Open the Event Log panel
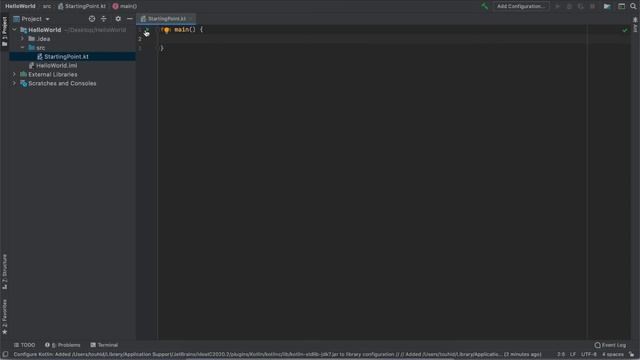Viewport: 640px width, 360px height. (610, 345)
